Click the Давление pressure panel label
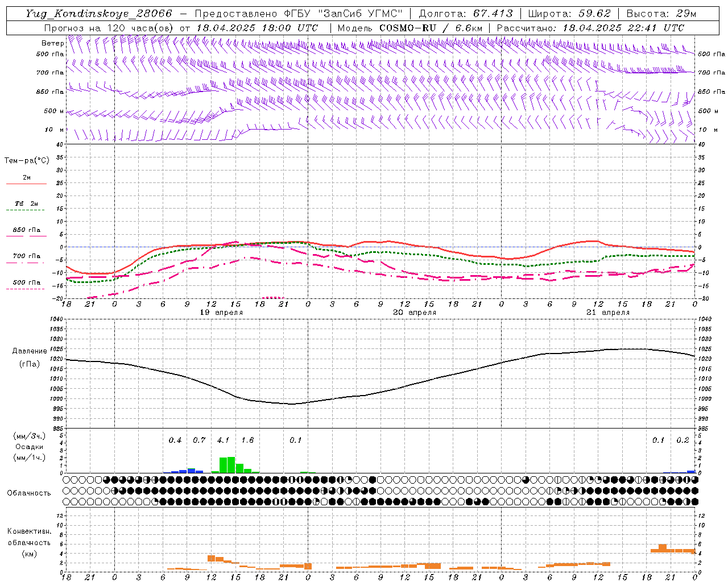Image resolution: width=728 pixels, height=582 pixels. [x=30, y=351]
